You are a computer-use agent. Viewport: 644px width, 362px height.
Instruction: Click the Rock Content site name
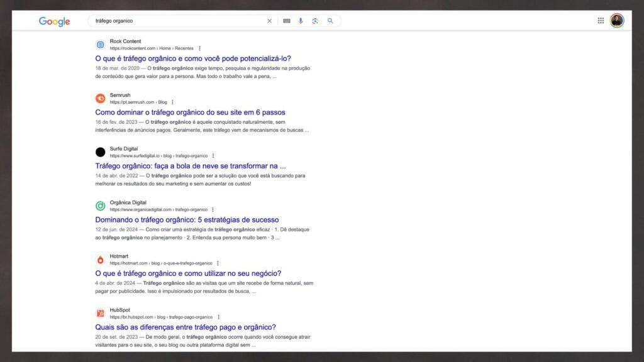[x=125, y=41]
